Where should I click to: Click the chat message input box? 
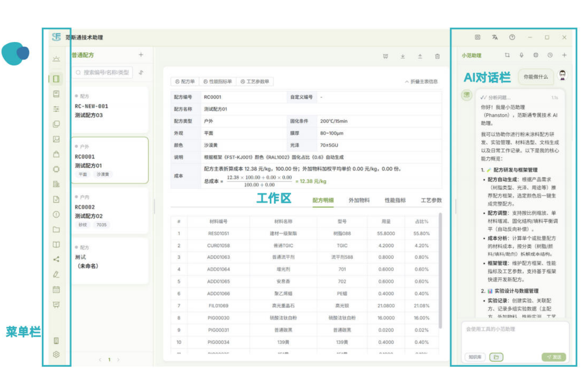click(516, 336)
